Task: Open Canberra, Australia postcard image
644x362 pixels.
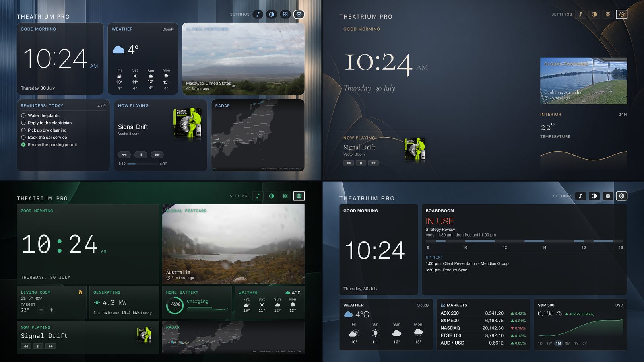Action: [x=584, y=81]
